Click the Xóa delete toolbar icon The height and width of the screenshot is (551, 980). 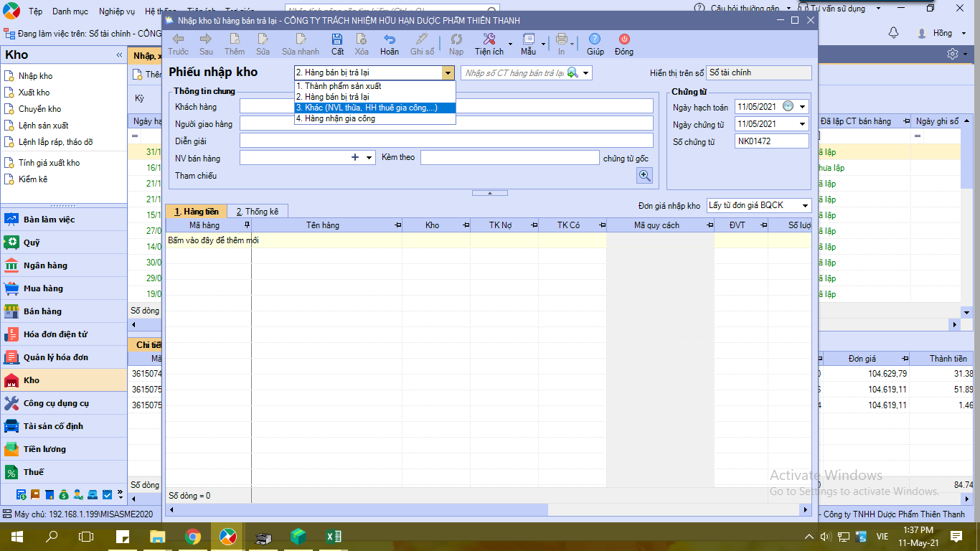362,39
